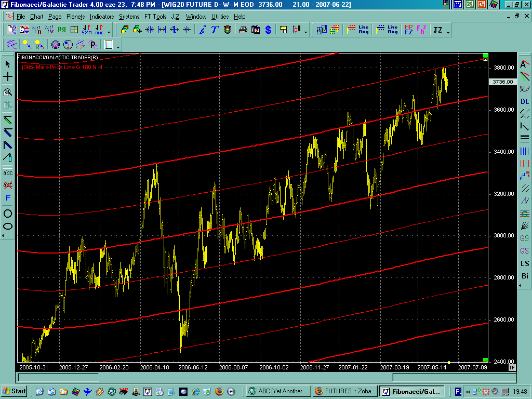Click the SYM symbol change icon
Screen dimensions: 532x399
click(86, 30)
